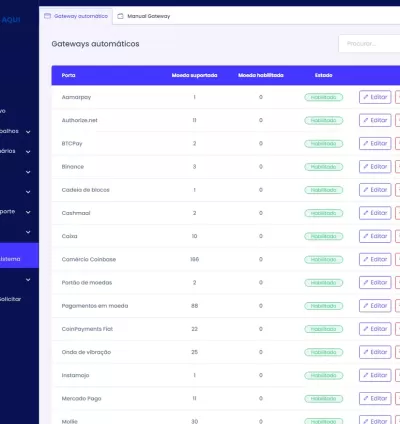Select the Pagamentos em moeda row name
Viewport: 400px width, 424px height.
click(95, 306)
